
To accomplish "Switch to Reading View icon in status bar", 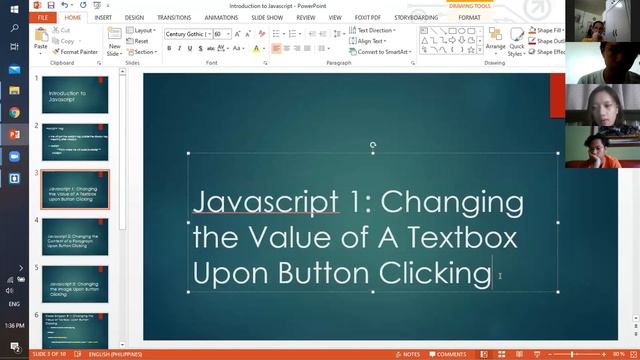I will coord(519,354).
